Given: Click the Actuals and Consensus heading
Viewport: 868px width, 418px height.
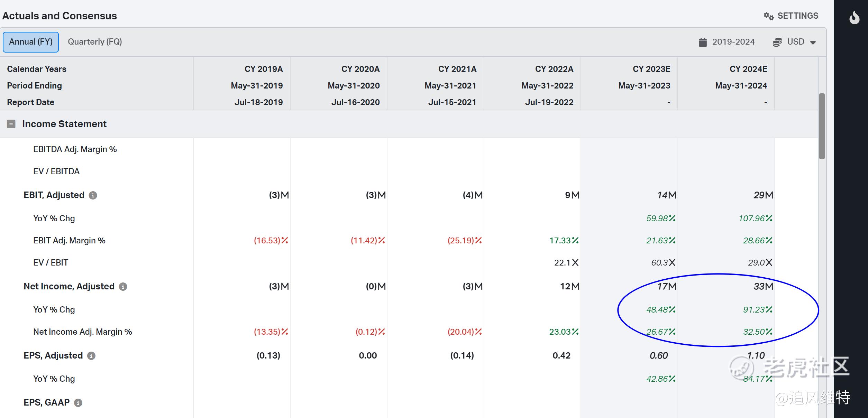Looking at the screenshot, I should [x=60, y=16].
